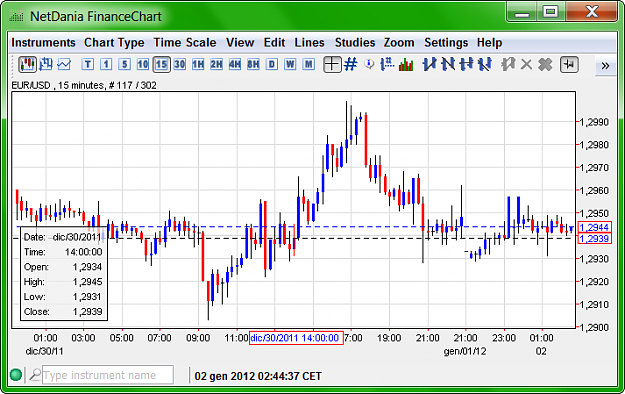Switch to daily (D) time scale
Viewport: 625px width, 394px height.
coord(272,64)
